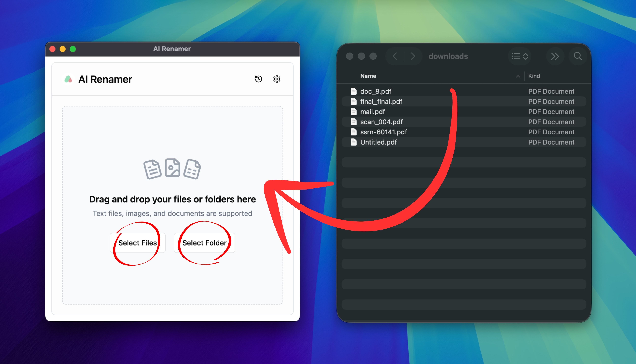Screen dimensions: 636x364
Task: Click the forward arrow in Finder
Action: [x=413, y=56]
